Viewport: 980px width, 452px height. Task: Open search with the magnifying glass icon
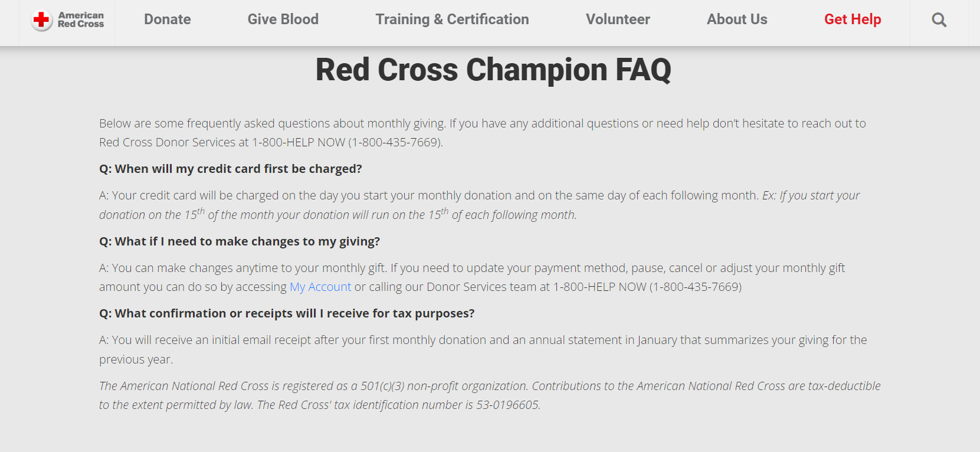click(x=939, y=20)
